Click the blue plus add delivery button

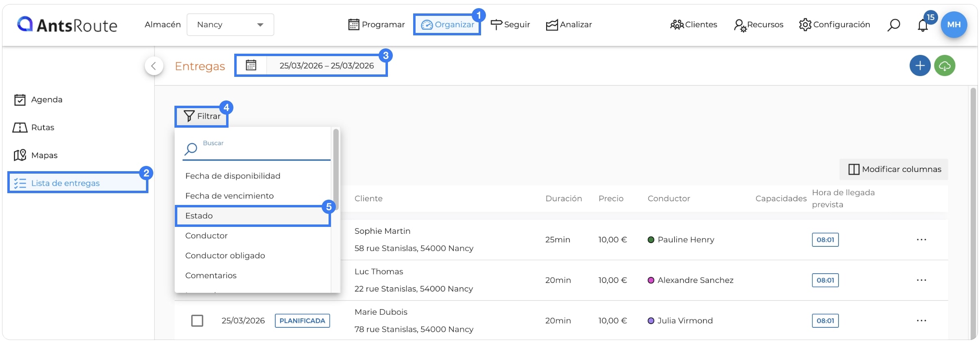click(x=920, y=65)
